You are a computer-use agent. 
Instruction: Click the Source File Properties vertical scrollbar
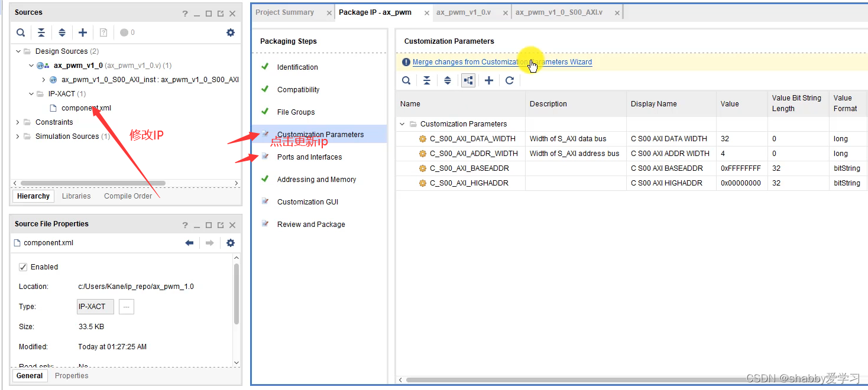(x=236, y=294)
